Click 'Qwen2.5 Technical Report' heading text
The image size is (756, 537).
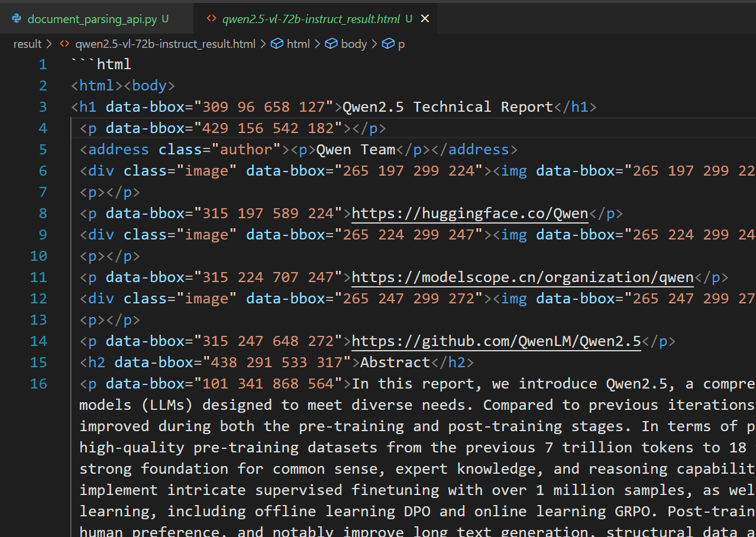tap(448, 107)
